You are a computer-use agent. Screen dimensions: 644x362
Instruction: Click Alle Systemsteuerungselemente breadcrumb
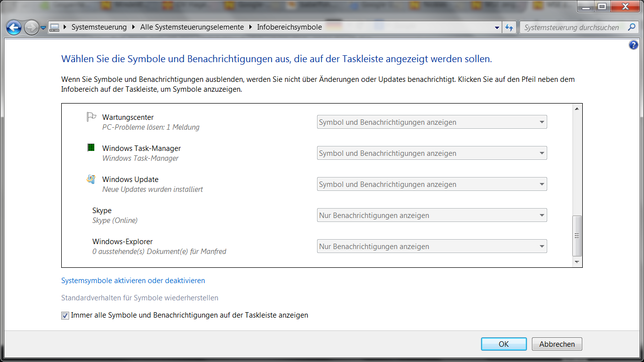click(192, 27)
